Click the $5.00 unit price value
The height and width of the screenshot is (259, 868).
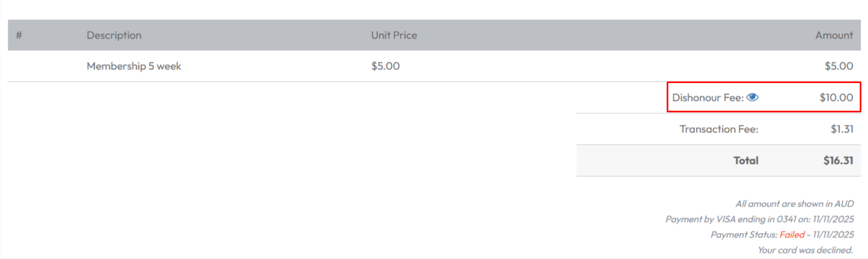tap(385, 66)
